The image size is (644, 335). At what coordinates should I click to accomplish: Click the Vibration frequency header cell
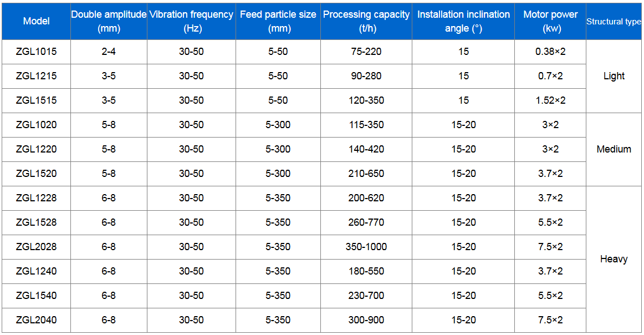(x=191, y=21)
